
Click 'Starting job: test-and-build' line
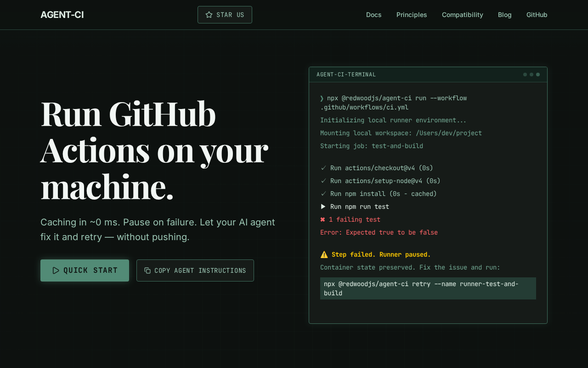[372, 146]
